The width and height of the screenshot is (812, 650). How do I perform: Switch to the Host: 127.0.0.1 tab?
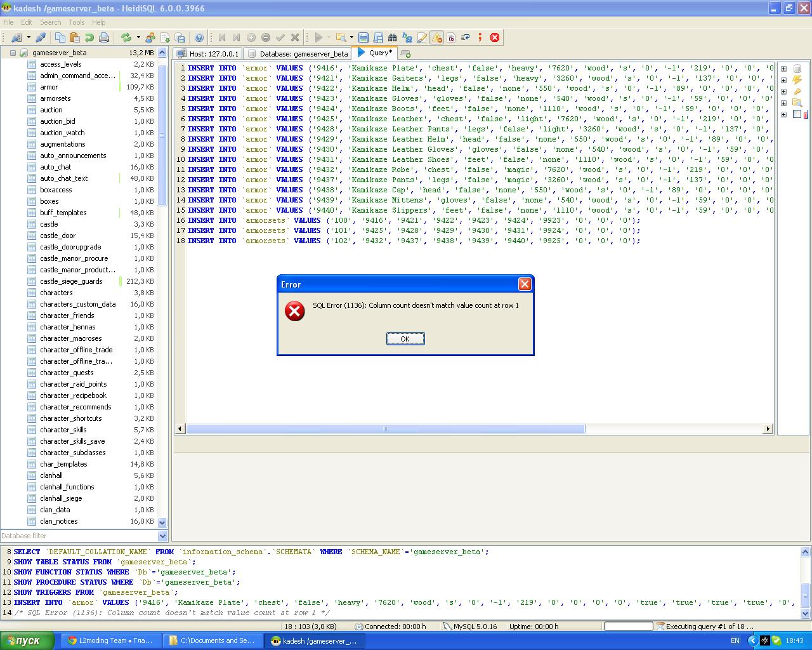pos(207,54)
